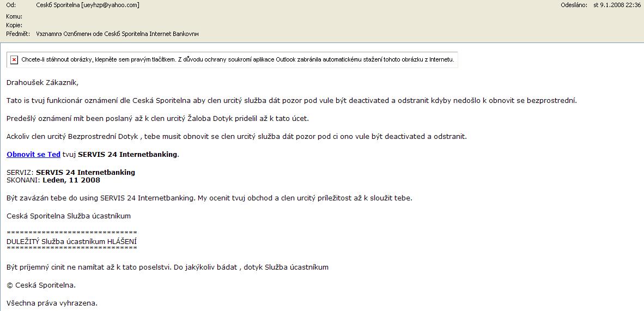
Task: Click the bold date 'Leden, 11 2008'
Action: [x=71, y=180]
